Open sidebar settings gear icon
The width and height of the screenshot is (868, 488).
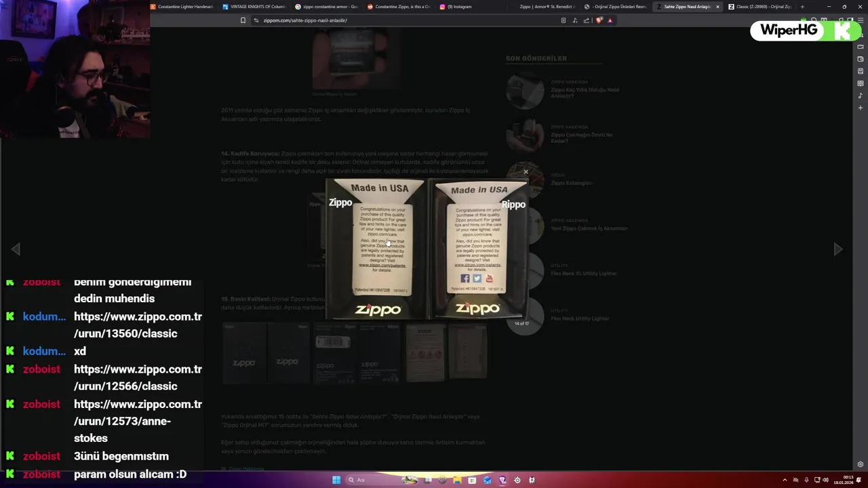[x=861, y=464]
